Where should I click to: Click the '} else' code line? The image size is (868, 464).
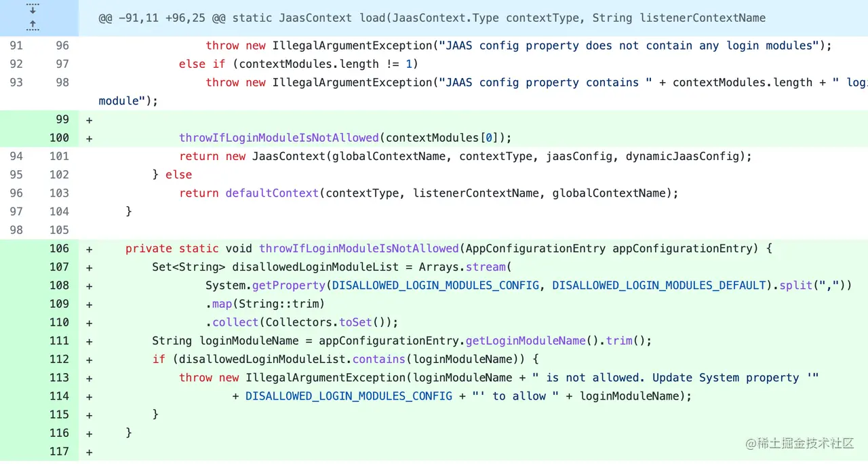[172, 174]
